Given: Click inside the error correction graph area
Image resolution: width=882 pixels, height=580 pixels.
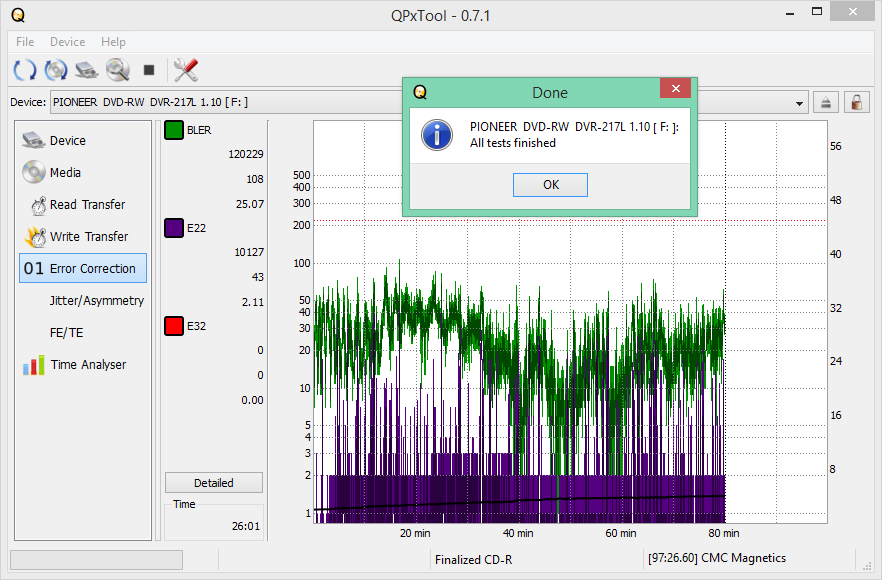Looking at the screenshot, I should pyautogui.click(x=570, y=323).
